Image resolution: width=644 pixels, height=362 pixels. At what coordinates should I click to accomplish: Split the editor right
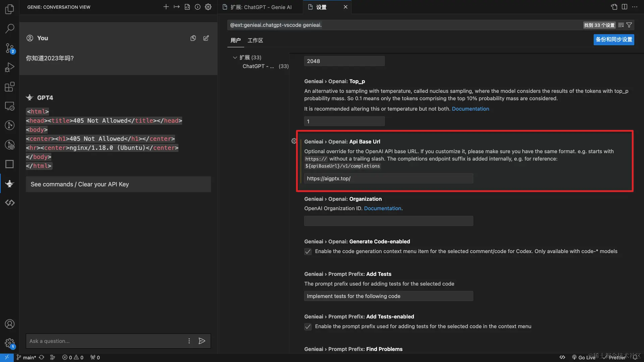[625, 7]
